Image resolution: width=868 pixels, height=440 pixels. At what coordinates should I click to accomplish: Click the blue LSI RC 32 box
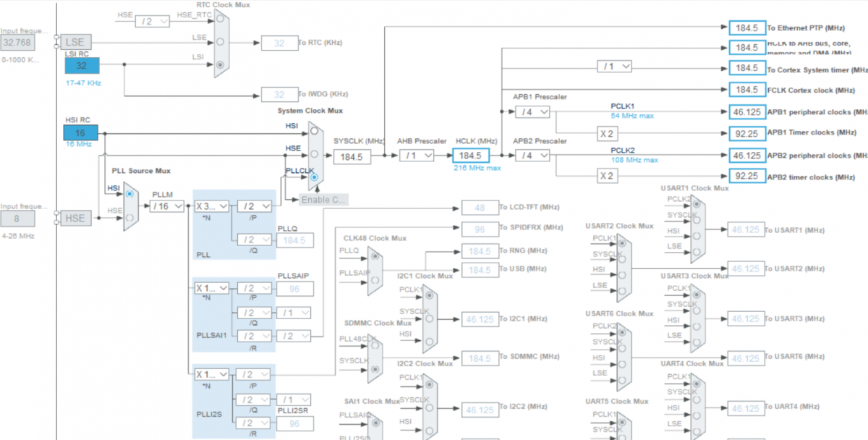pos(81,65)
